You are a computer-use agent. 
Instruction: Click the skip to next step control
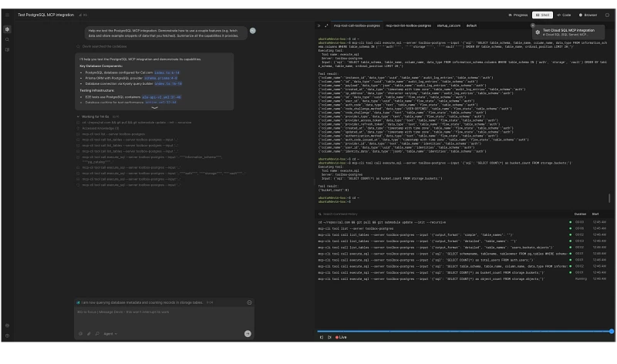pyautogui.click(x=329, y=337)
